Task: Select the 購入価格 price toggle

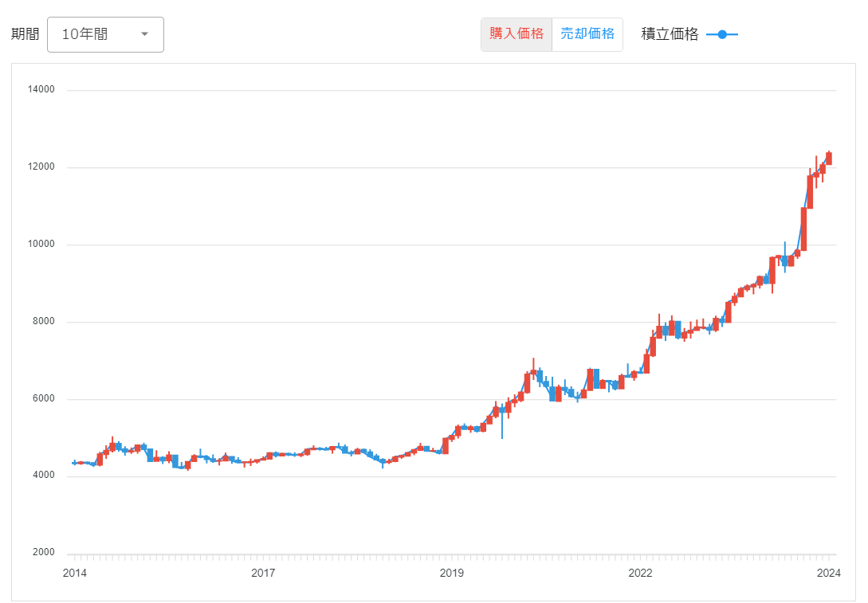Action: coord(516,34)
